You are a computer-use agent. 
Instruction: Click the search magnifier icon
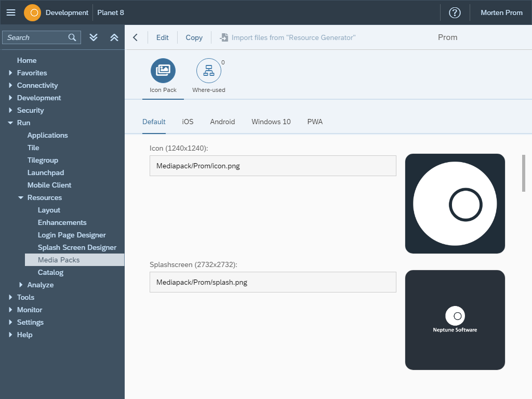click(x=72, y=37)
